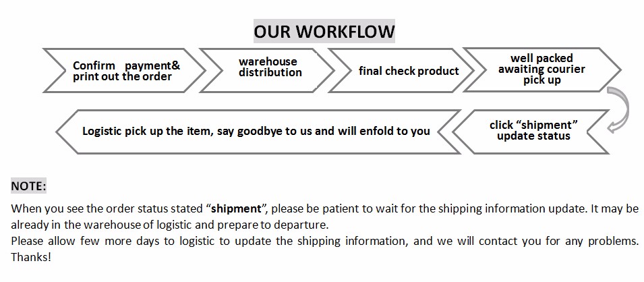Click the bold "shipment" word in the note
This screenshot has height=282, width=644.
click(x=237, y=208)
